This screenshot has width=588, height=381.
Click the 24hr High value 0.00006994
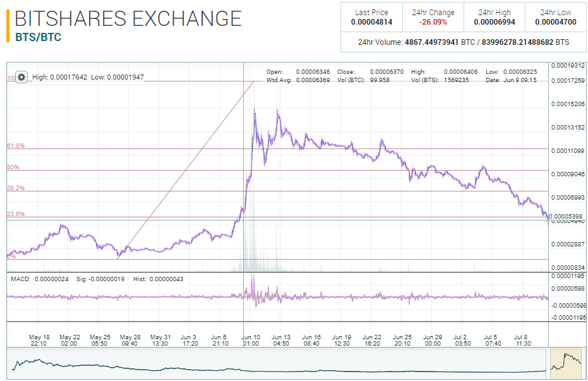[495, 22]
